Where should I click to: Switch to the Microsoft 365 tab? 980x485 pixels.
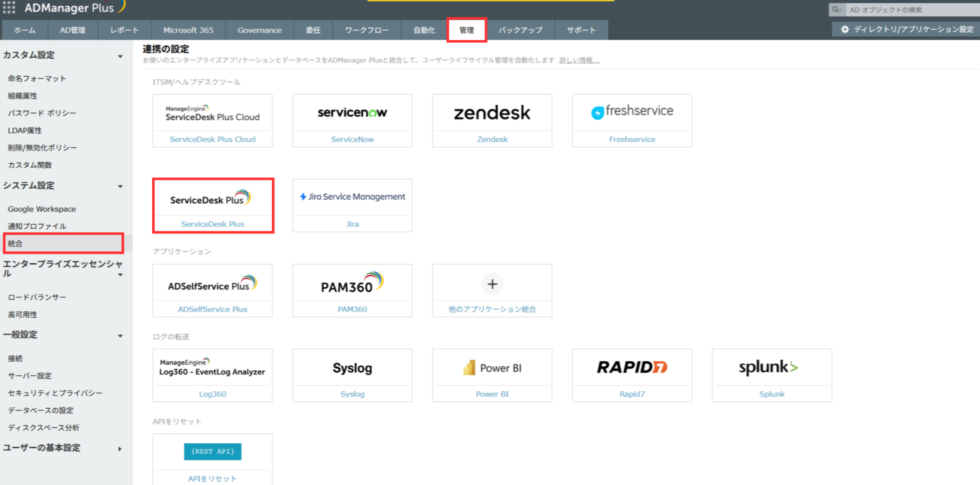coord(188,30)
